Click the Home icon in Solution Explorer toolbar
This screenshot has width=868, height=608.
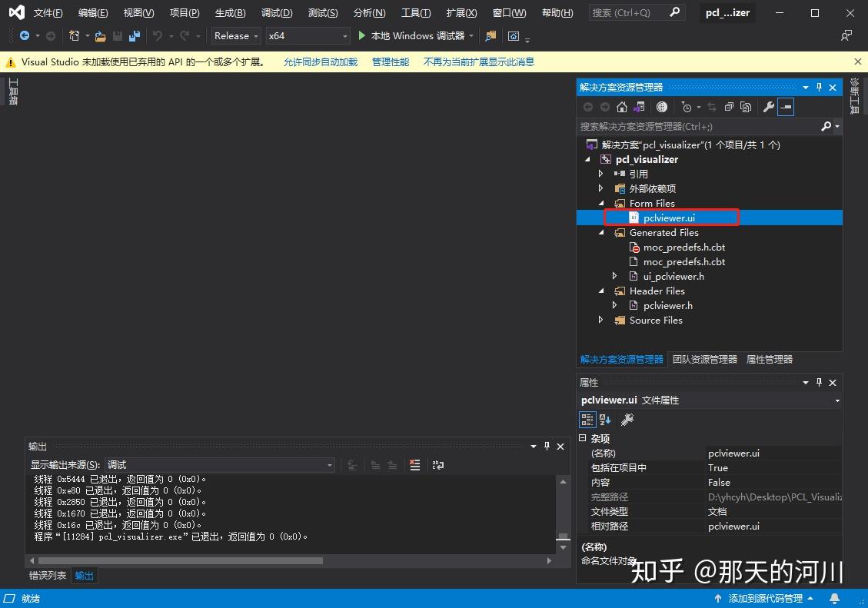621,107
